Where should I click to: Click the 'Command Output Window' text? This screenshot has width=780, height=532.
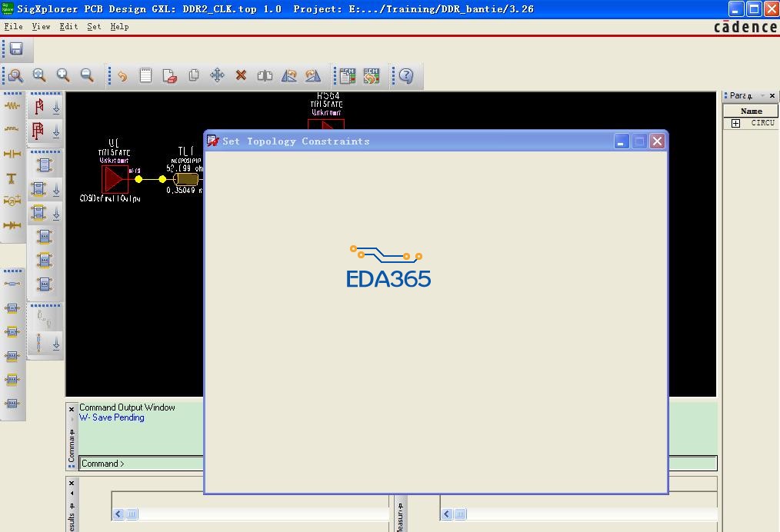pos(128,407)
